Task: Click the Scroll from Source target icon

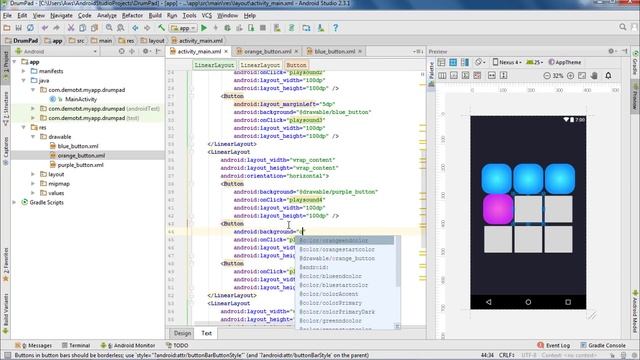Action: pos(121,51)
